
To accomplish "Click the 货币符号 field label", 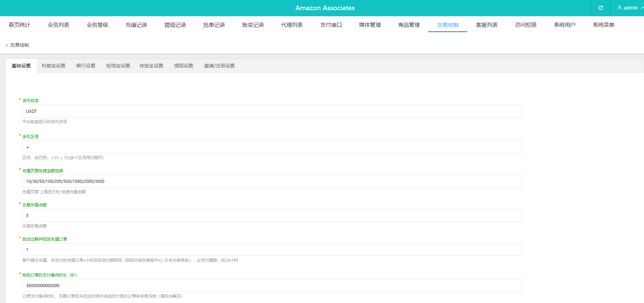I will click(x=30, y=101).
